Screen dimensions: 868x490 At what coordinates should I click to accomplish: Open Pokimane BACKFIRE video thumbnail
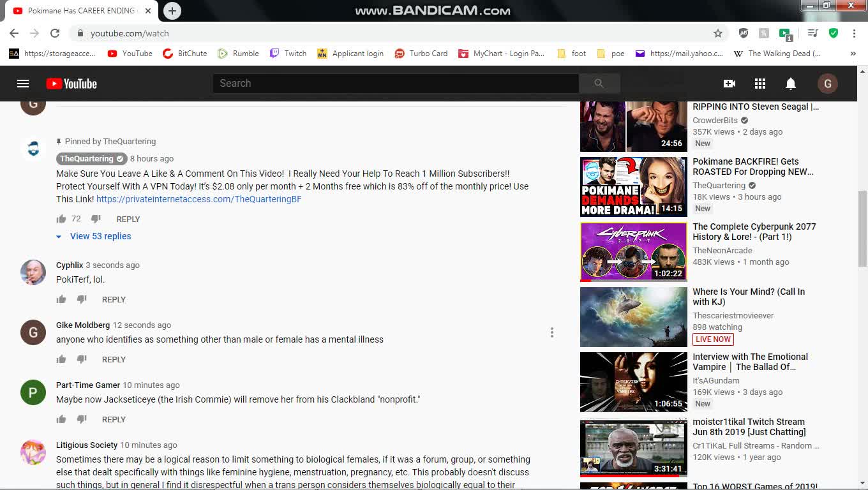point(634,187)
